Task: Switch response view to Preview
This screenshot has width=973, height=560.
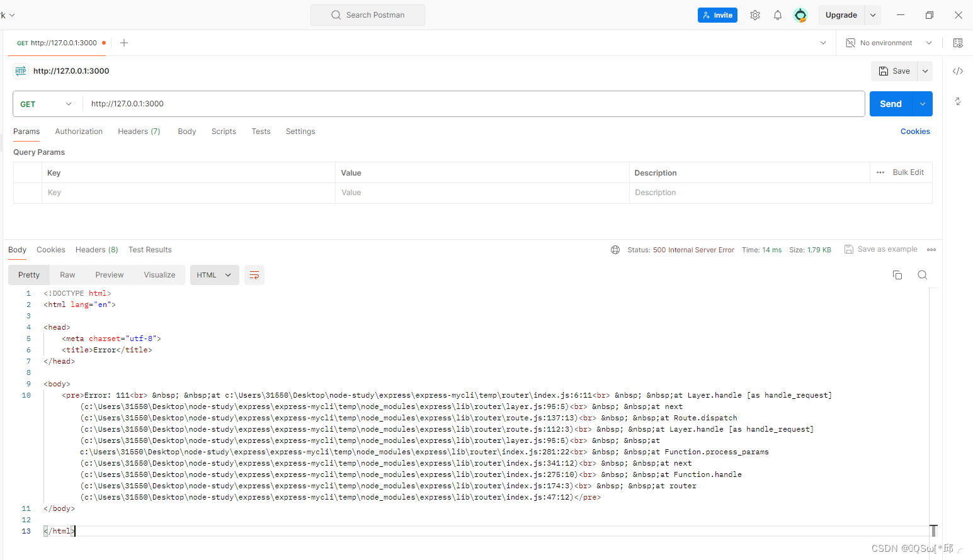Action: tap(110, 275)
